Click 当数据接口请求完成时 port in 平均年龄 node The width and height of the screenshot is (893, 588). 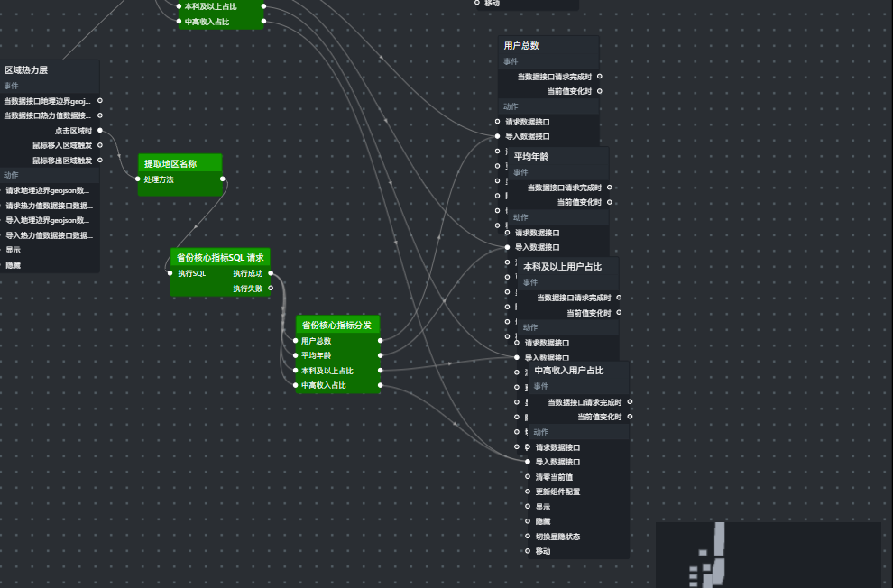click(x=610, y=188)
